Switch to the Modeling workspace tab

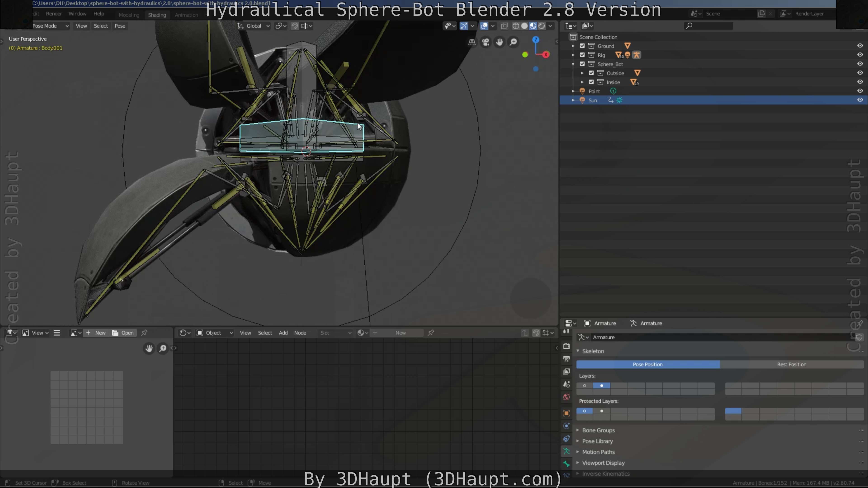pyautogui.click(x=129, y=15)
